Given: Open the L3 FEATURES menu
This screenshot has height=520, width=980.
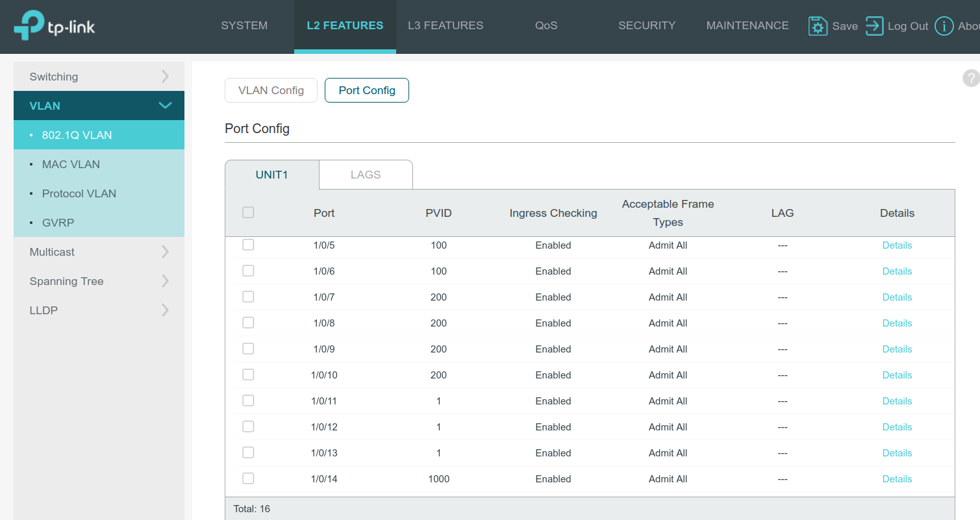Looking at the screenshot, I should point(446,26).
